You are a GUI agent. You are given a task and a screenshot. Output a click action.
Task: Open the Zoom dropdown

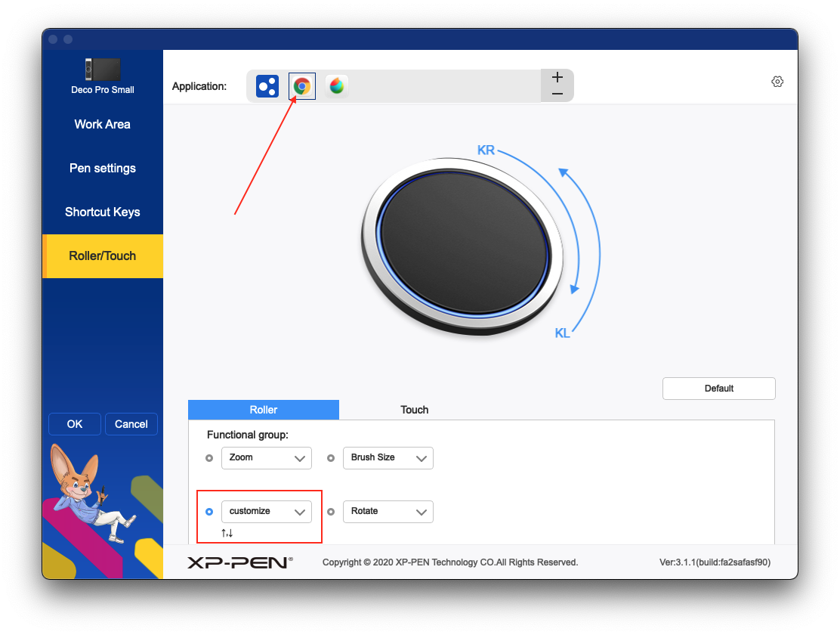[266, 458]
